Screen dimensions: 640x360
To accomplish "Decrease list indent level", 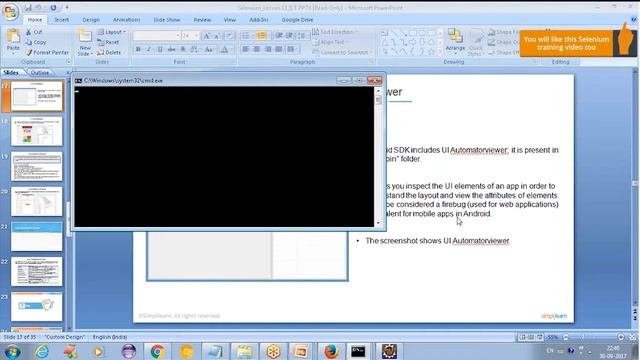I will pyautogui.click(x=279, y=36).
